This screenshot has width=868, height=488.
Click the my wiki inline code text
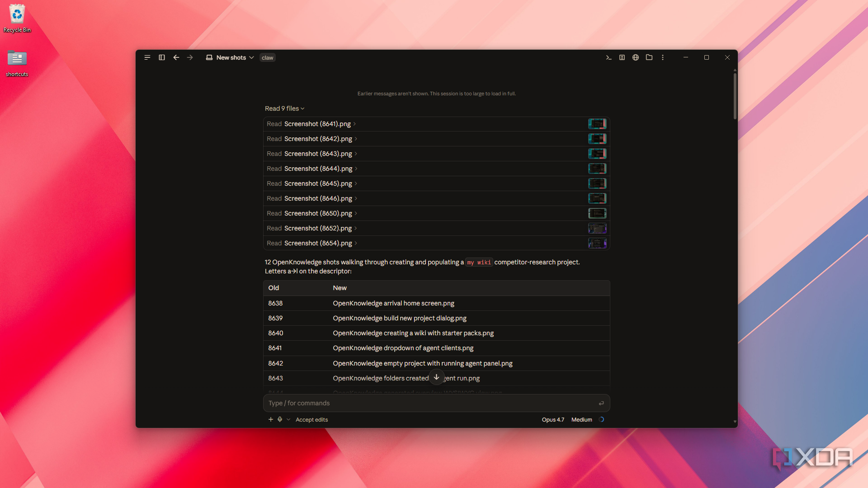click(479, 263)
